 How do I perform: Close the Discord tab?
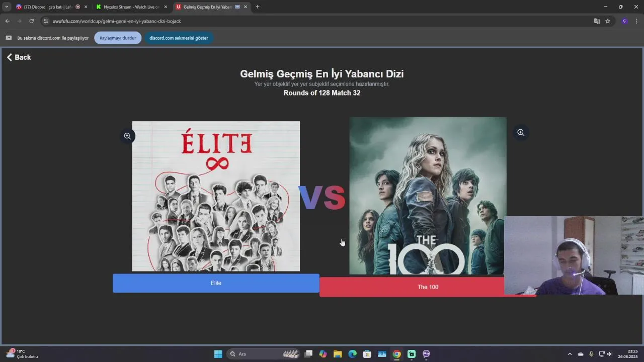86,7
